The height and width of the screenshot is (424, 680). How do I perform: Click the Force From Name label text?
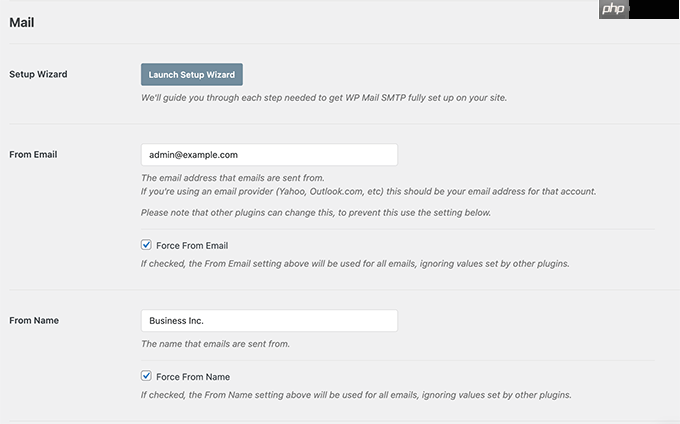coord(193,377)
